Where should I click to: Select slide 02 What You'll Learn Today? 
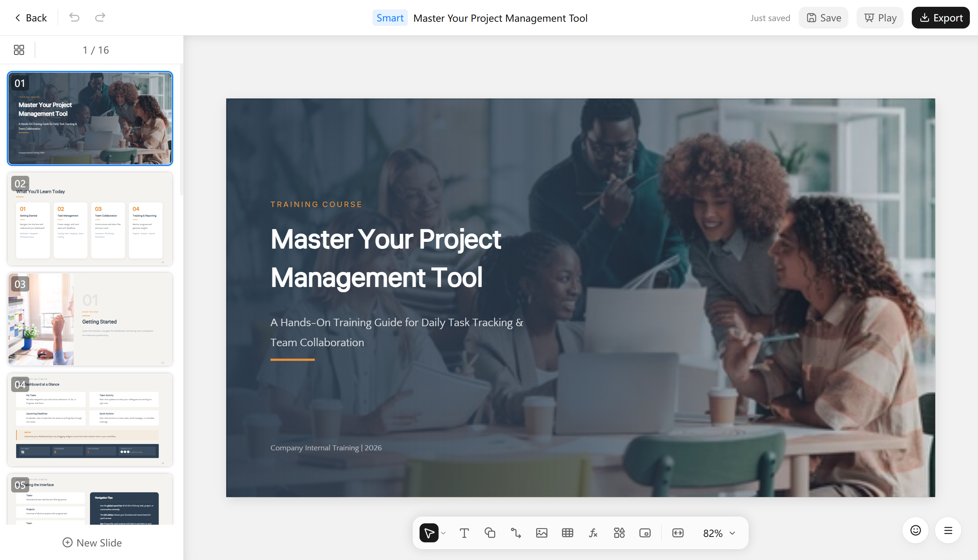click(90, 219)
